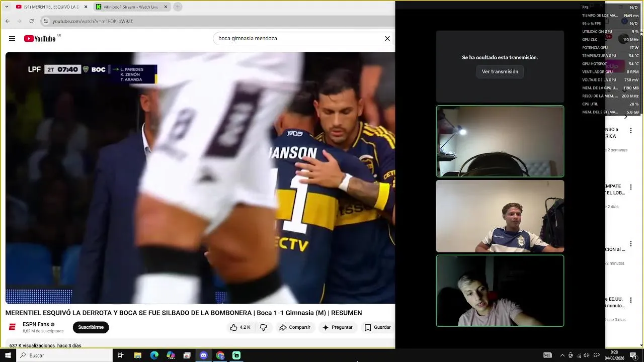Click the video title 'MERENTIEL ESQUIVÓ LA DERROTA'

click(x=184, y=313)
